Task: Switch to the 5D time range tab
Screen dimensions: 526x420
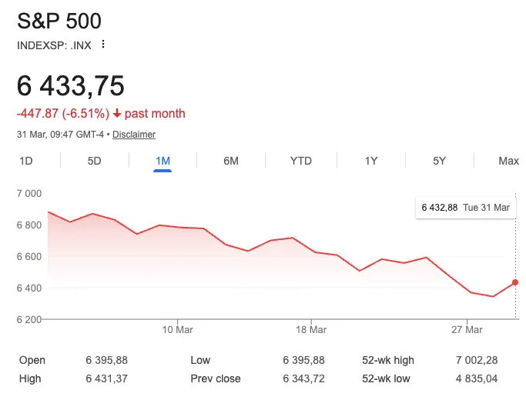Action: pyautogui.click(x=94, y=161)
